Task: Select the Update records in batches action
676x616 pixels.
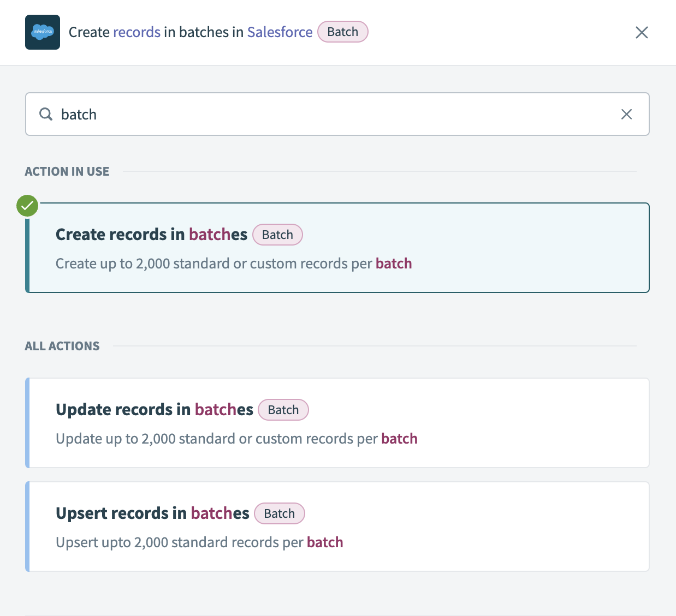Action: (337, 423)
